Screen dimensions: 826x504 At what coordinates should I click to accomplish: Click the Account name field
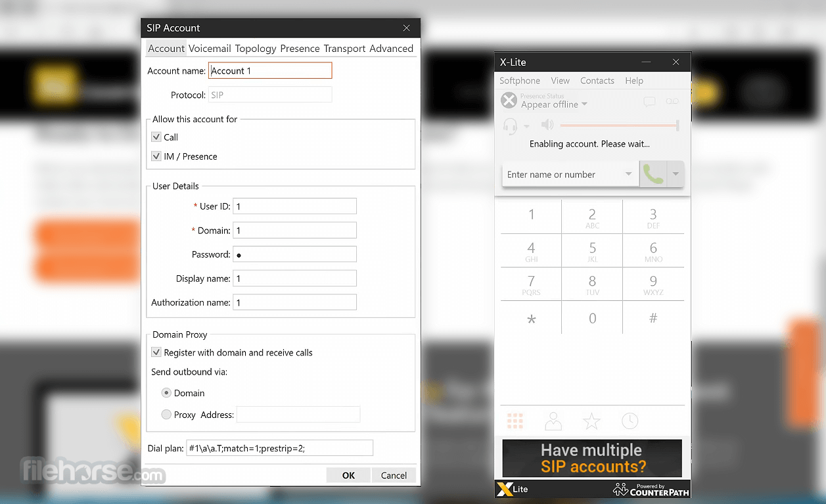270,70
